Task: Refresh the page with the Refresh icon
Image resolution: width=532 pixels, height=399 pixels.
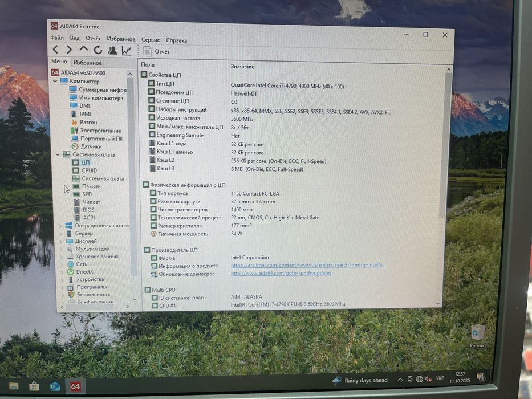Action: (98, 50)
